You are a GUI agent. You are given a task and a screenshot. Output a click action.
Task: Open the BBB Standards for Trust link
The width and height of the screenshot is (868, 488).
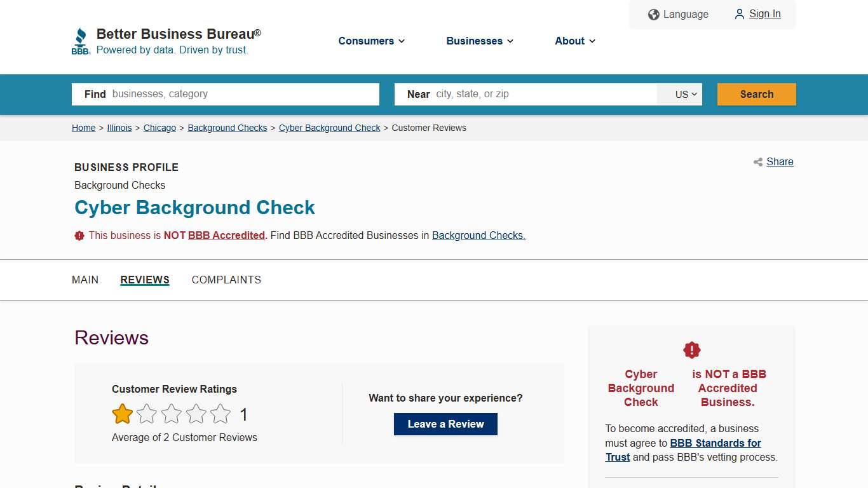click(x=715, y=443)
